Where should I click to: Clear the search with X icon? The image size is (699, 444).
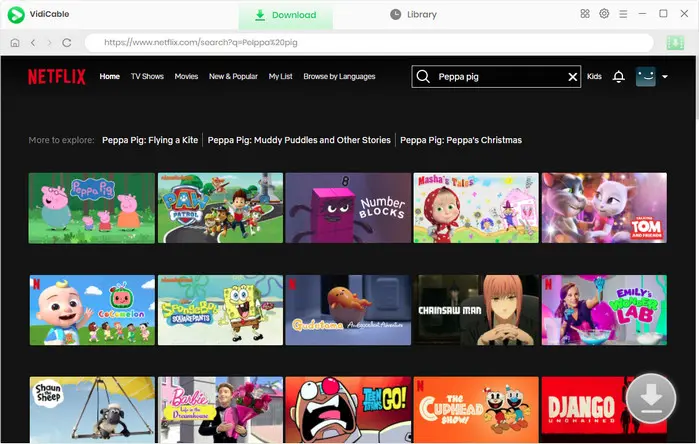[573, 77]
